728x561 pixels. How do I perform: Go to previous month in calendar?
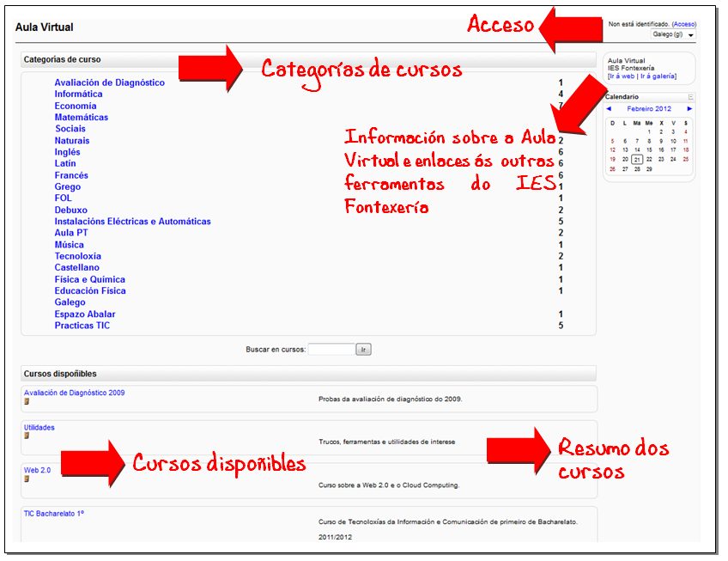(x=609, y=109)
